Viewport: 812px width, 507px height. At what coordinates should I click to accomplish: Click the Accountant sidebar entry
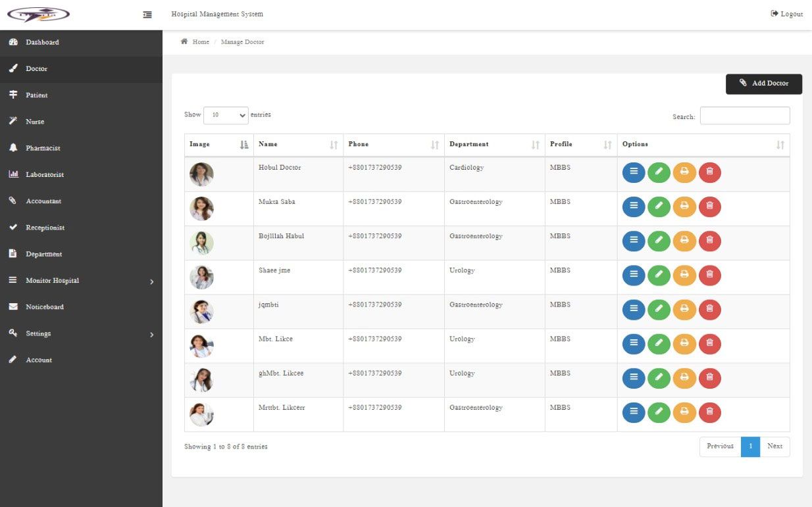(81, 201)
